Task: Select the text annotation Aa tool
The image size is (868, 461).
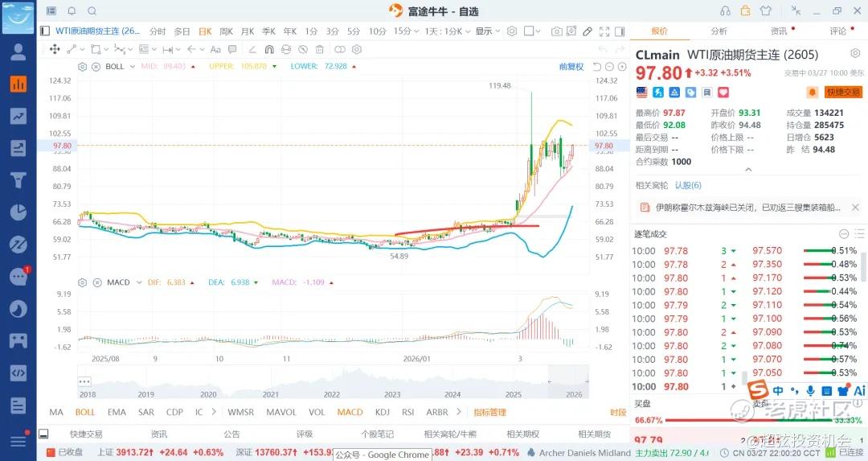Action: [215, 49]
